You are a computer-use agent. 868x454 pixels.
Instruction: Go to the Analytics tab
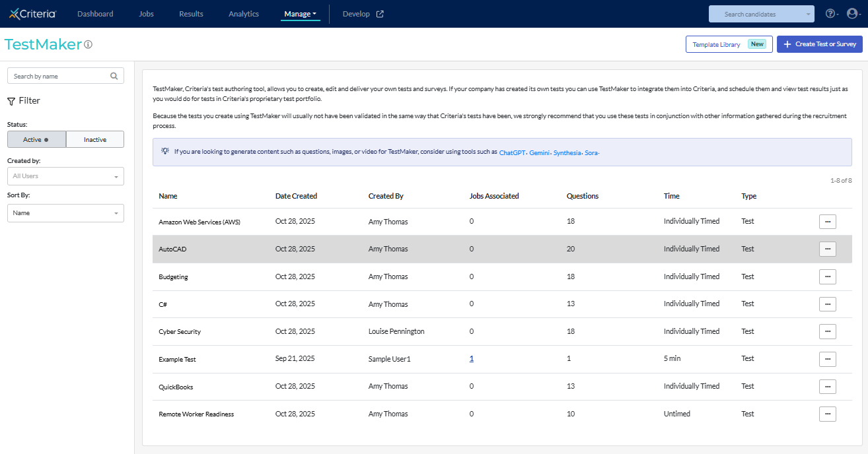point(244,14)
